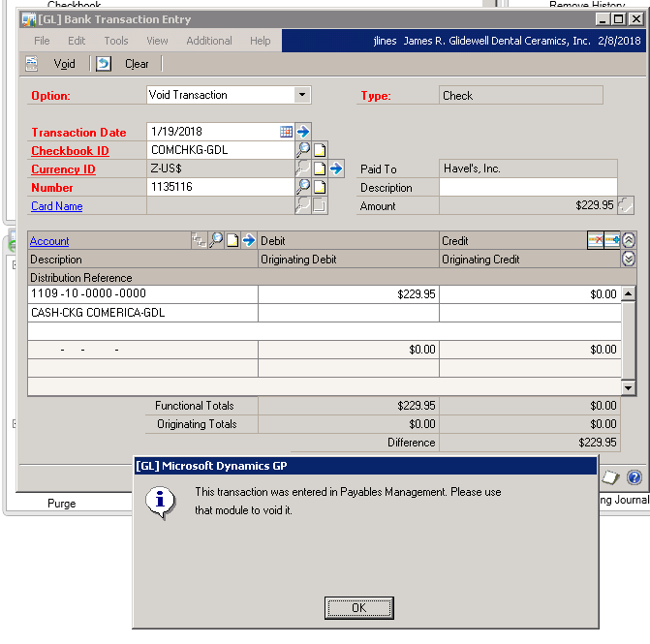650x644 pixels.
Task: Open the Additional menu
Action: tap(209, 41)
